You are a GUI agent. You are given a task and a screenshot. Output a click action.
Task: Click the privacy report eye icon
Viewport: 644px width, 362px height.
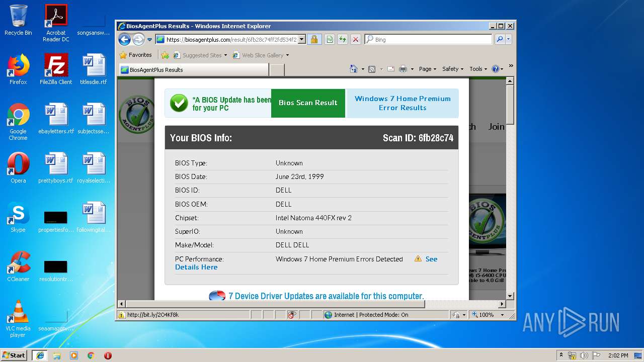292,315
